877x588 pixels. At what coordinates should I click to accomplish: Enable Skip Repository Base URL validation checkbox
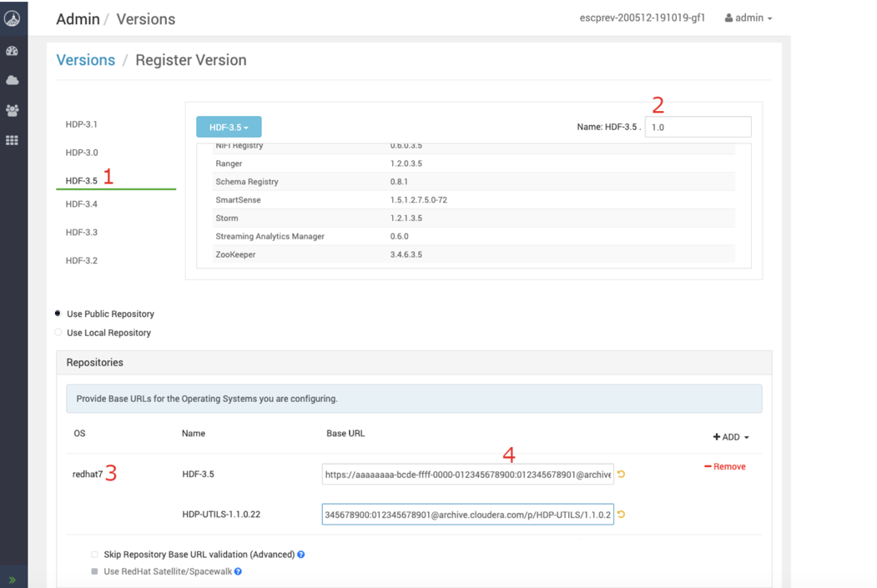tap(94, 555)
